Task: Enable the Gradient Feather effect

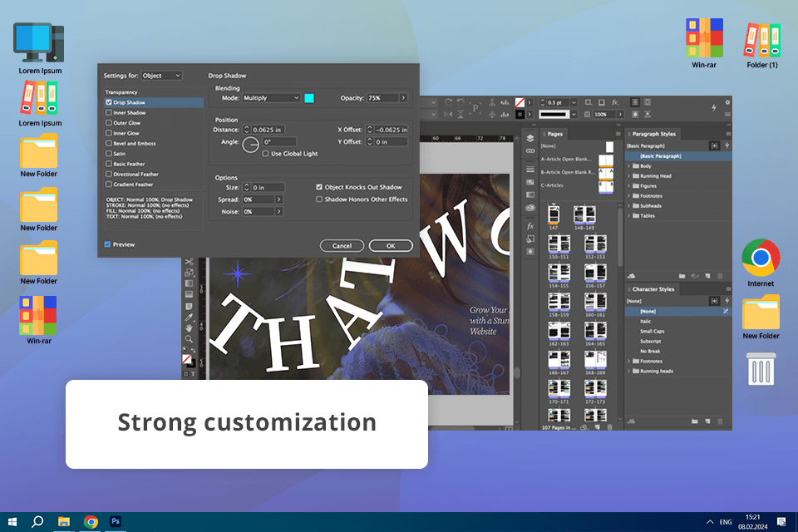Action: coord(109,185)
